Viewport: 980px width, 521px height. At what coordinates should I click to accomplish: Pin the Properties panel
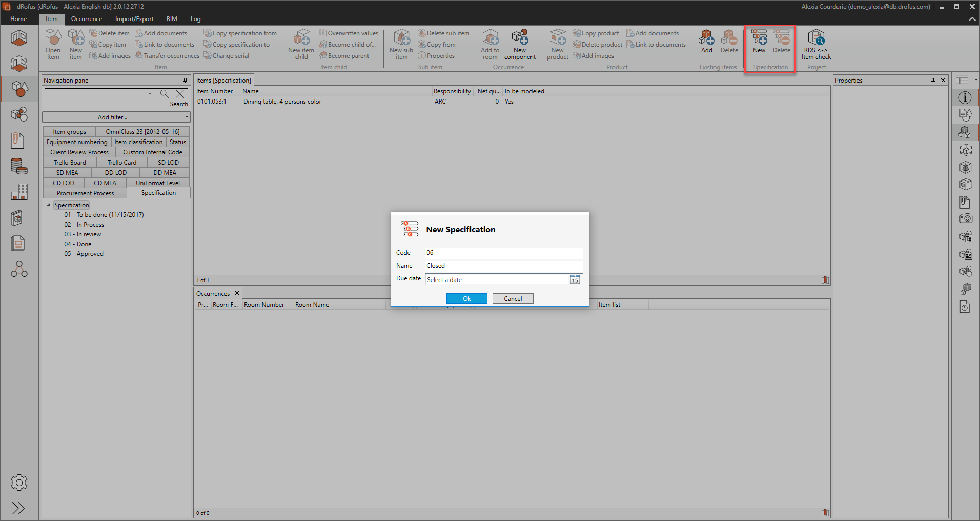tap(933, 81)
